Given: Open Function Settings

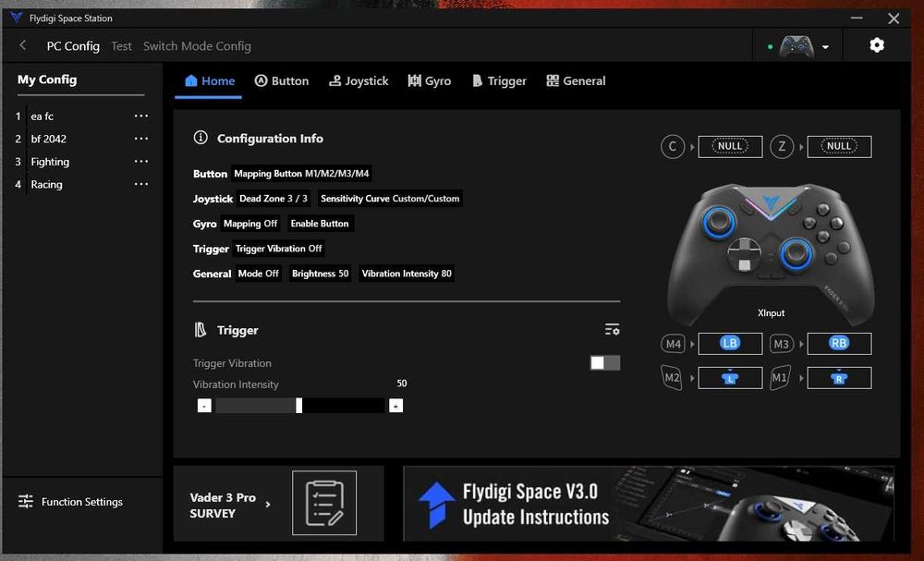Looking at the screenshot, I should (70, 502).
